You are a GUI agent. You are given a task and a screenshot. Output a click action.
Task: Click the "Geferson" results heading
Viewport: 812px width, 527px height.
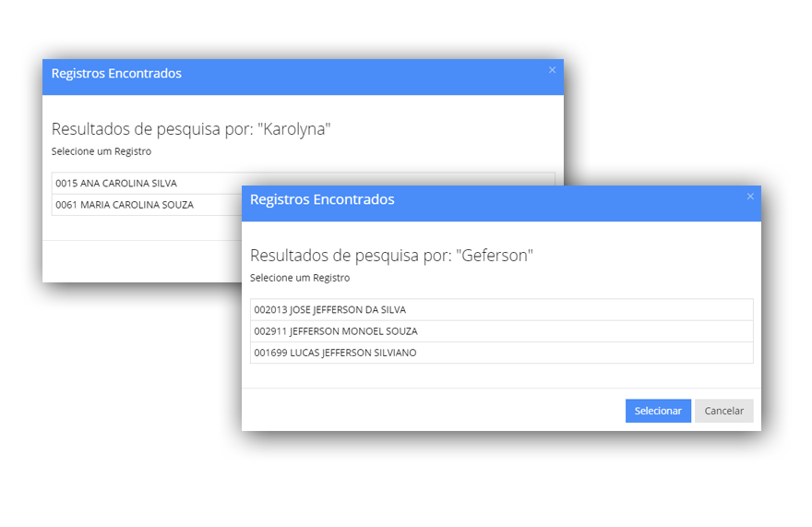(391, 256)
